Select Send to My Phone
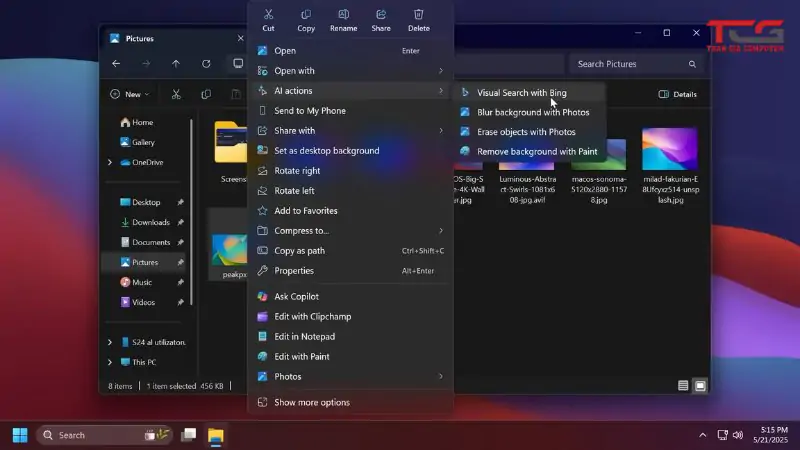Screen dimensions: 800x450 coord(351,111)
